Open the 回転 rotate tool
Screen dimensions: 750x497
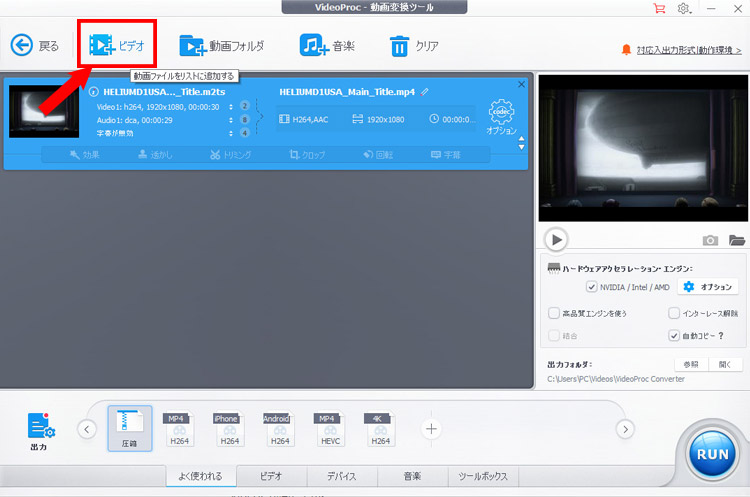(x=378, y=155)
